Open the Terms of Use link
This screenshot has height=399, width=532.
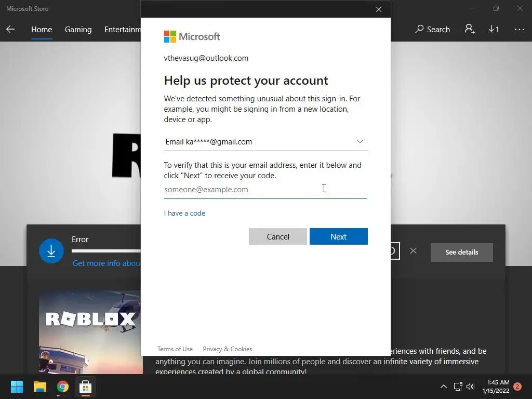175,349
